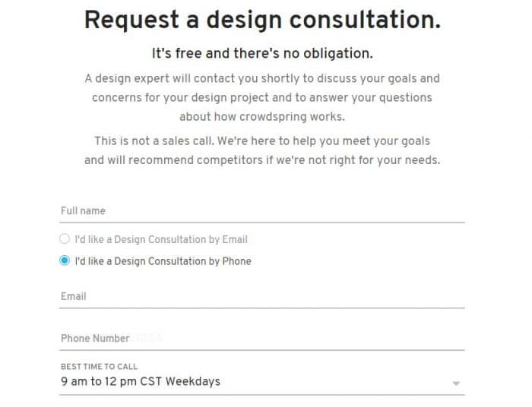Click the faint placeholder digits beside Phone Number
Viewport: 532px width, 407px height.
[x=147, y=339]
